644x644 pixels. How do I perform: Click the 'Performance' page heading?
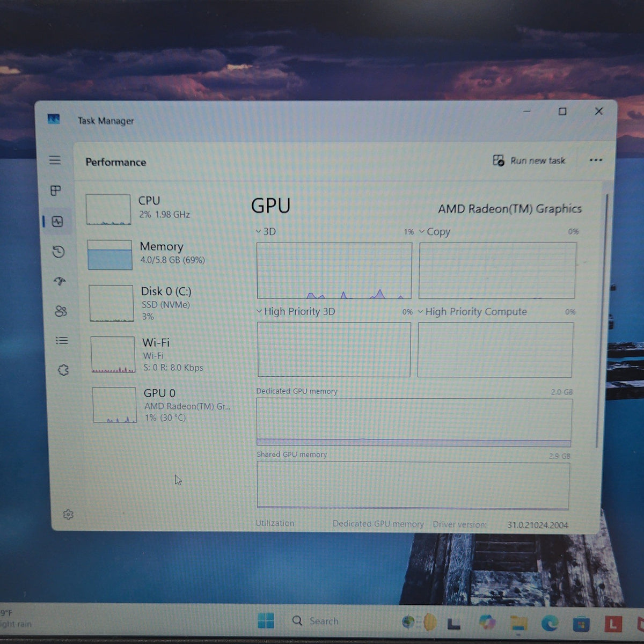(115, 162)
